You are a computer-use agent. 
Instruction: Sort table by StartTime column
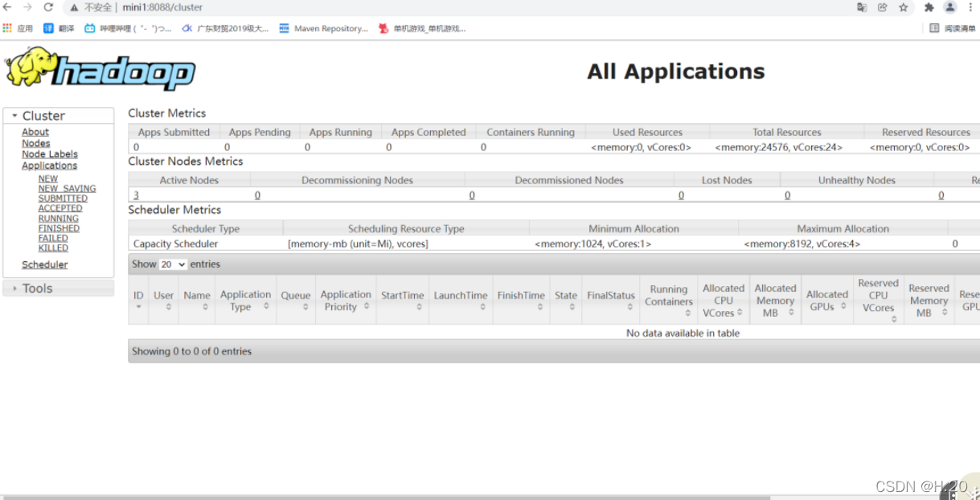pyautogui.click(x=402, y=301)
